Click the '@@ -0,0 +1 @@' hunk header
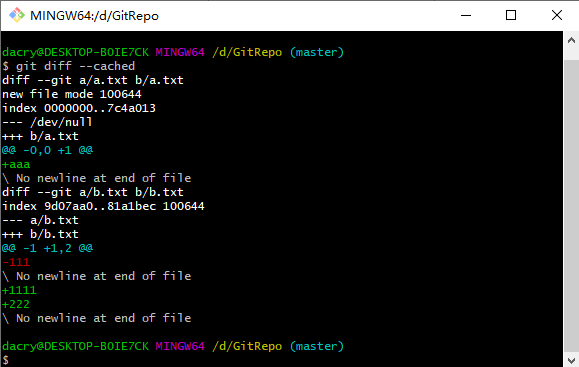The image size is (579, 367). tap(48, 150)
